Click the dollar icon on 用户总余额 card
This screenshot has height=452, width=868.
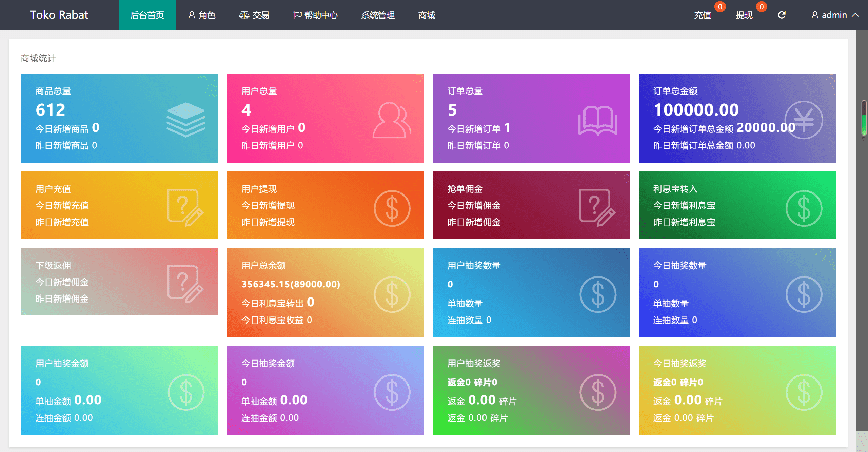point(392,294)
